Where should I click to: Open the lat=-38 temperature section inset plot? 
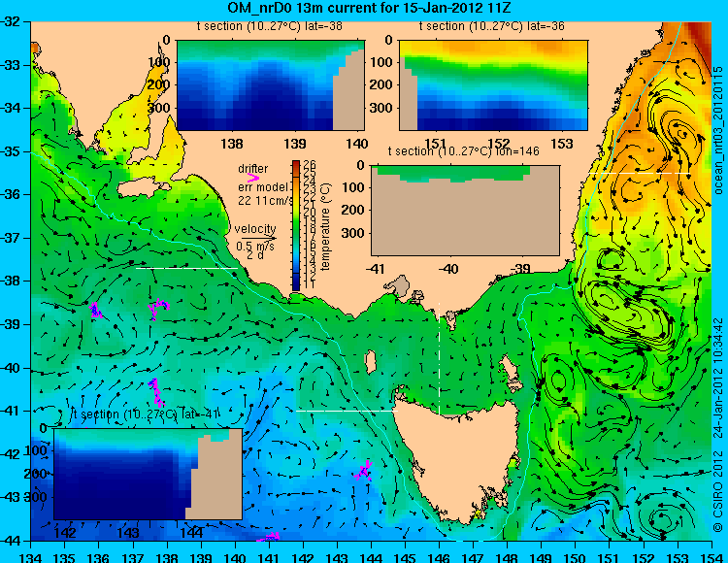click(270, 85)
